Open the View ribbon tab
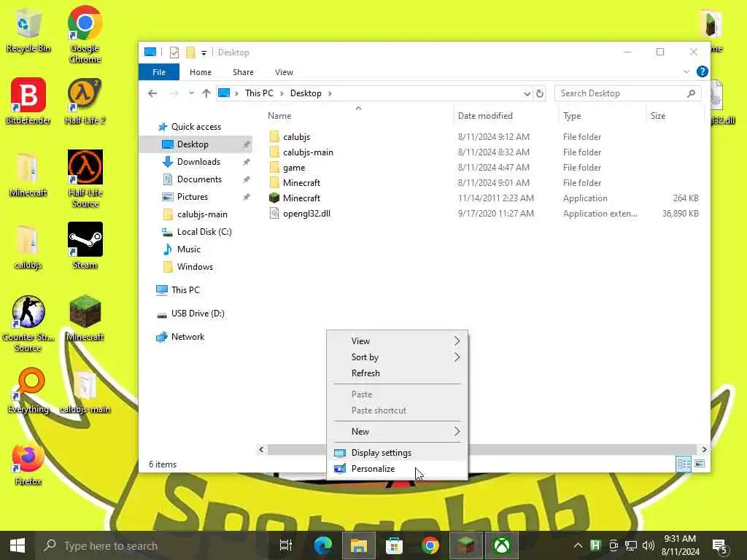This screenshot has width=747, height=560. 284,72
